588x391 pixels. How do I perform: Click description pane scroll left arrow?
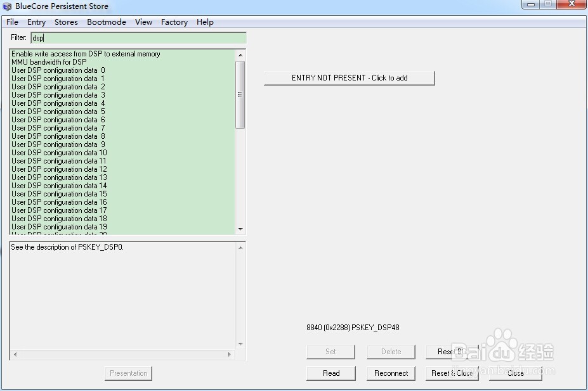pyautogui.click(x=15, y=354)
